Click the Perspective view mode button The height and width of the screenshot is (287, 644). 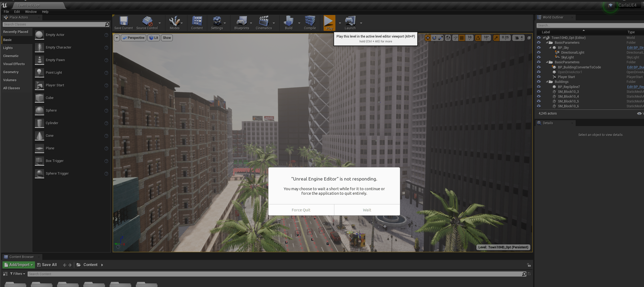[x=133, y=38]
